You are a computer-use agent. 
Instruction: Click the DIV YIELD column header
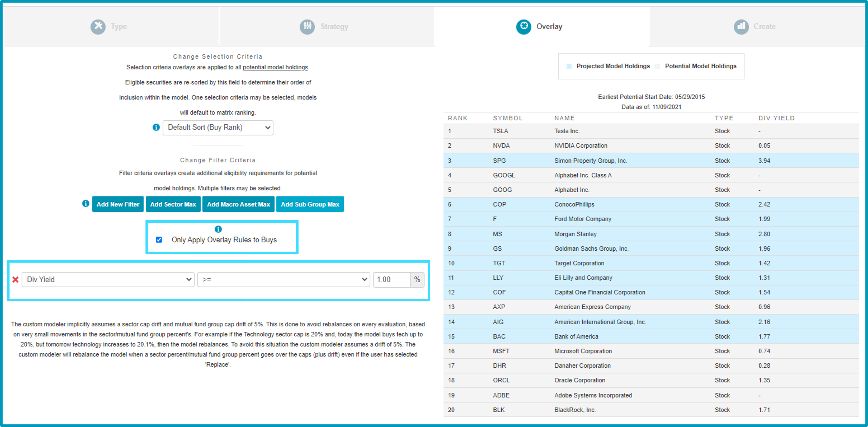point(776,118)
